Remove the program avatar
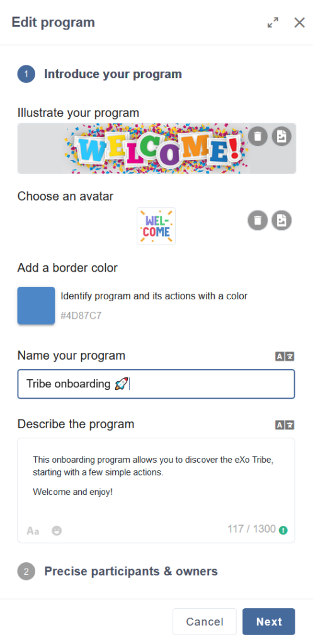 point(258,221)
